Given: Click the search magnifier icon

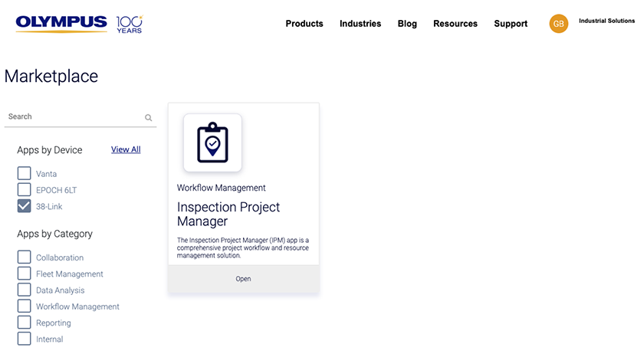Looking at the screenshot, I should (x=148, y=118).
